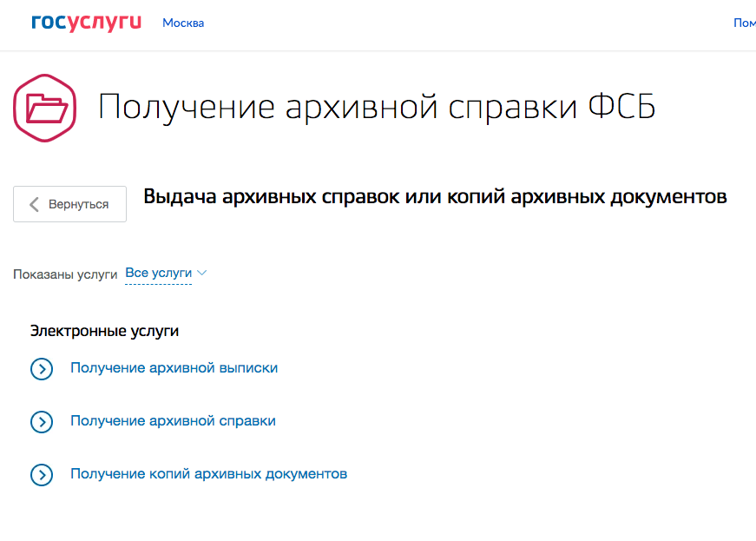This screenshot has height=541, width=756.
Task: Click the red folder service icon
Action: point(45,108)
